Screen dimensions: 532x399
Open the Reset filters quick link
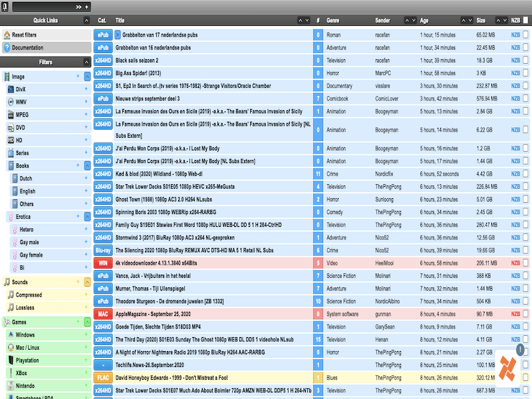pyautogui.click(x=25, y=35)
